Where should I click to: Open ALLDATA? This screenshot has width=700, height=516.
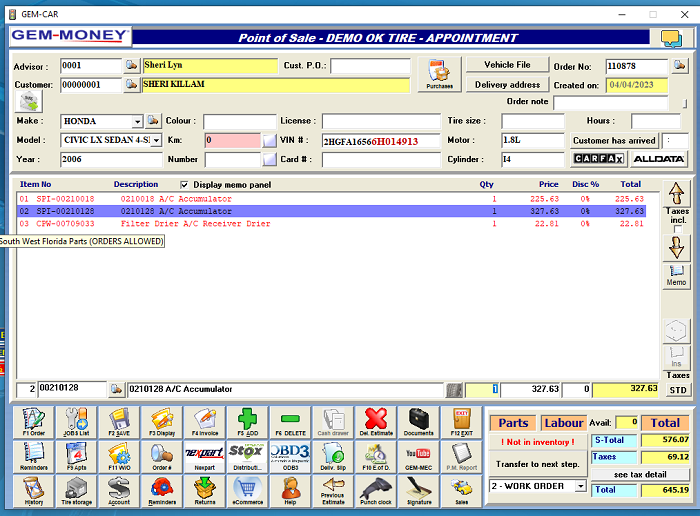click(659, 159)
